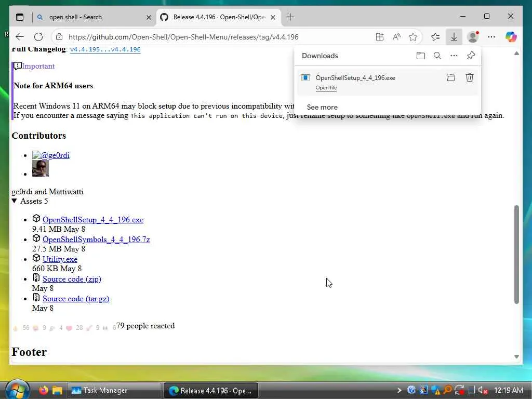Image resolution: width=532 pixels, height=399 pixels.
Task: Open the split screen icon in address bar
Action: click(380, 37)
